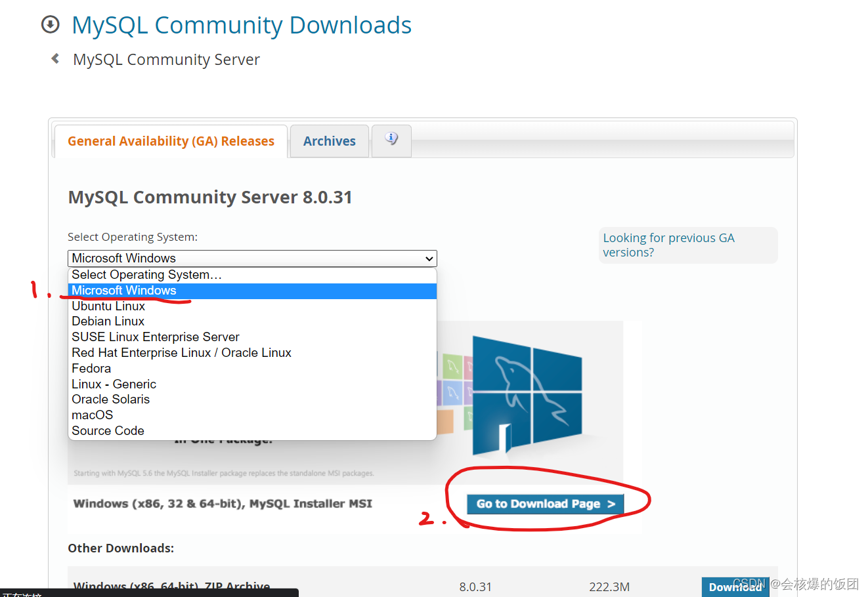This screenshot has width=868, height=597.
Task: Choose Oracle Solaris option
Action: [x=252, y=400]
